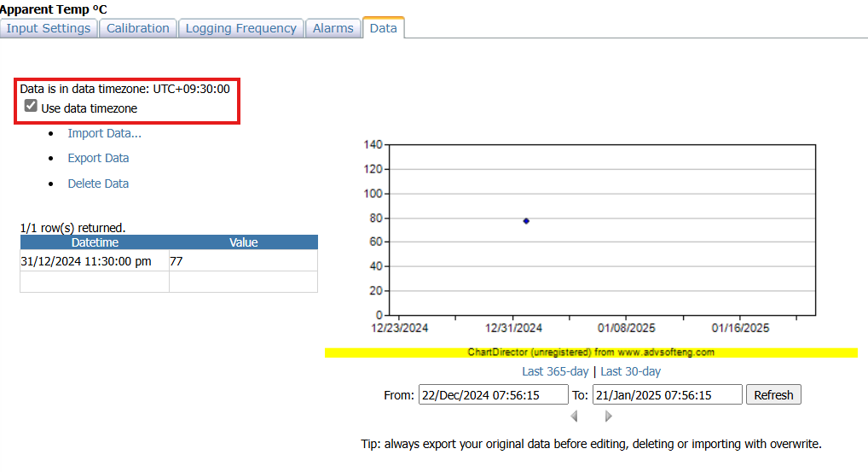Click into the From date field

(x=493, y=394)
